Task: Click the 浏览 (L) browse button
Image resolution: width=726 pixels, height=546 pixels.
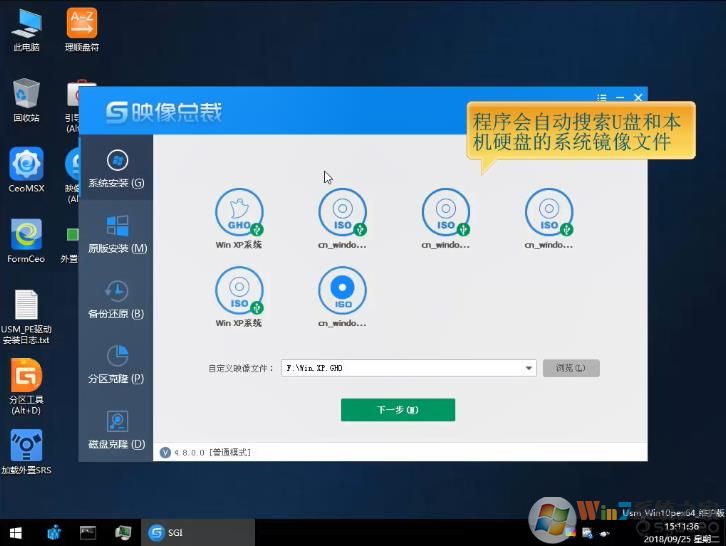Action: (x=571, y=368)
